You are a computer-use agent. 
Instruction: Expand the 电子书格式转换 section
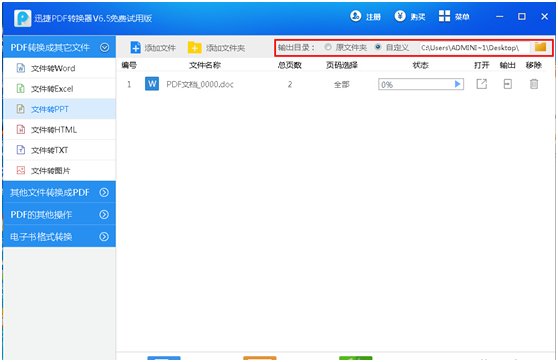point(59,236)
